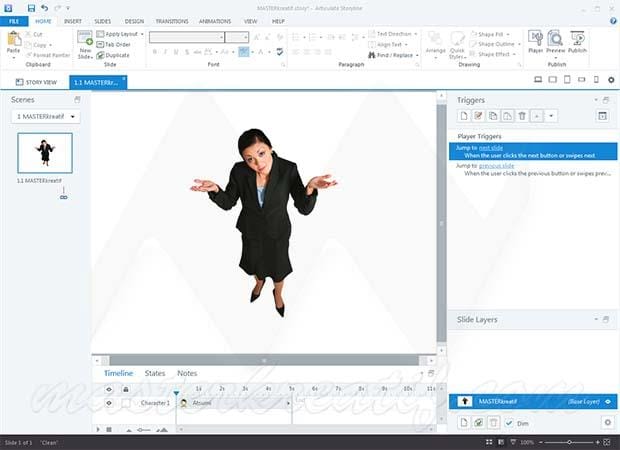
Task: Open Tab Order dialog
Action: pos(113,44)
